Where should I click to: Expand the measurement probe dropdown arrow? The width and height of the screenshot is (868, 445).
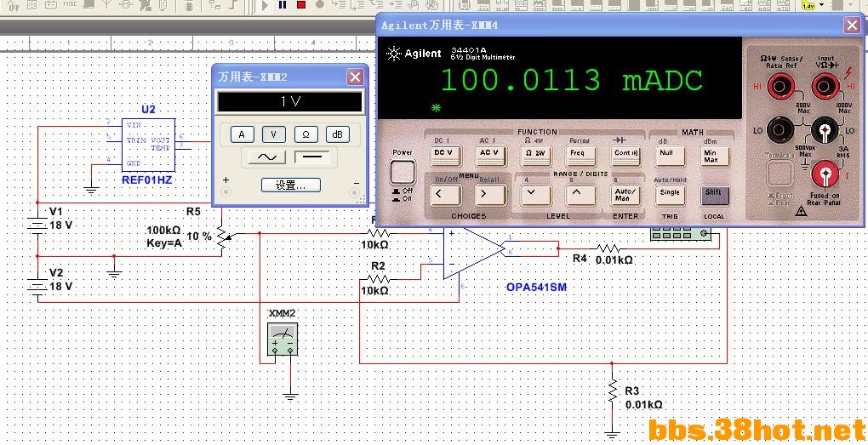click(821, 5)
